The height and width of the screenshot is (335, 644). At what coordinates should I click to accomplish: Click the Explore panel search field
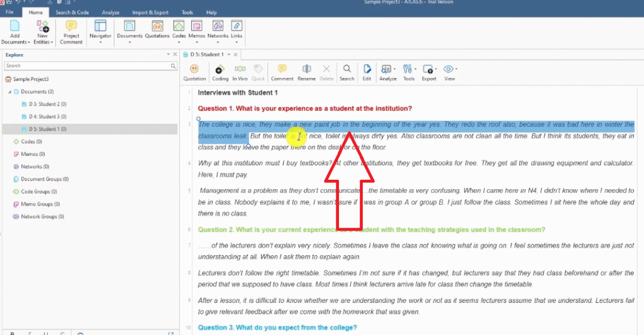(87, 66)
